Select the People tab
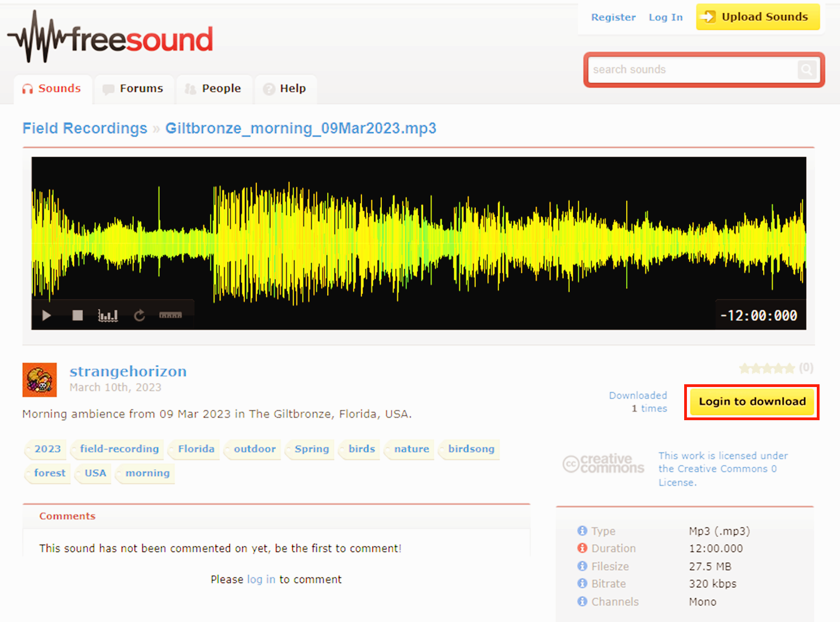This screenshot has width=840, height=622. click(x=214, y=88)
